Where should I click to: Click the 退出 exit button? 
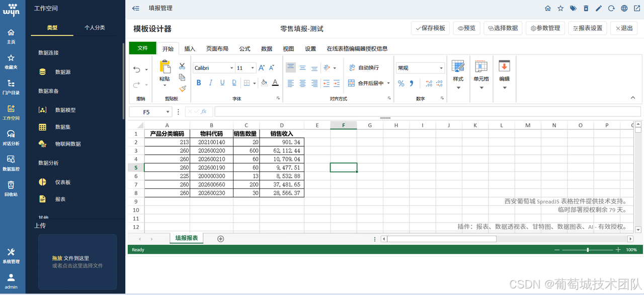tap(623, 28)
